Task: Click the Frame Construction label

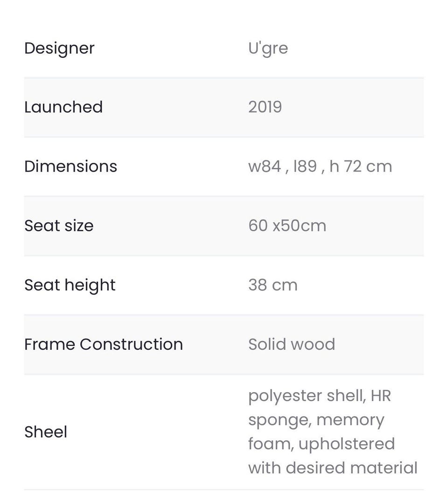Action: coord(103,344)
